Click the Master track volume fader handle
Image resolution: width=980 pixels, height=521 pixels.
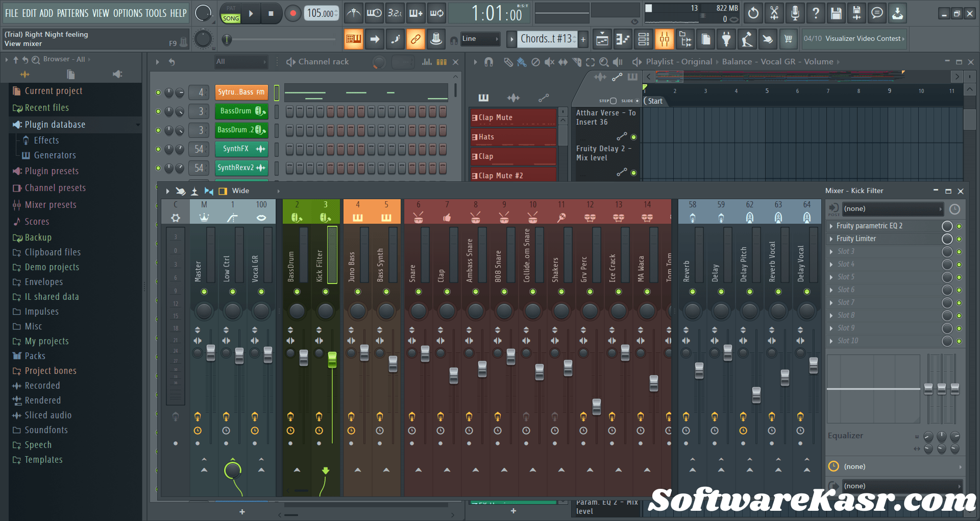click(x=211, y=353)
